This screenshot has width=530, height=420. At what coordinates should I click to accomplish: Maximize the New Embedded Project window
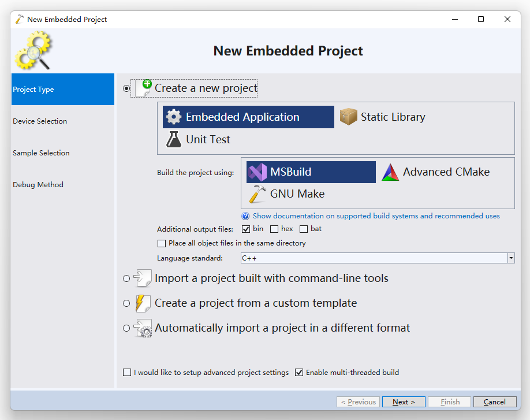pos(481,19)
